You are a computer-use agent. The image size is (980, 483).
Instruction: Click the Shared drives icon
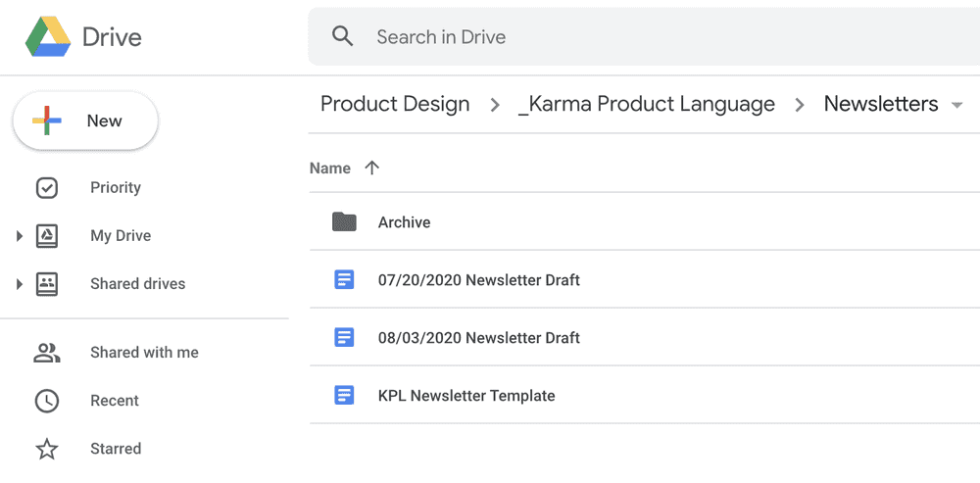pos(47,284)
